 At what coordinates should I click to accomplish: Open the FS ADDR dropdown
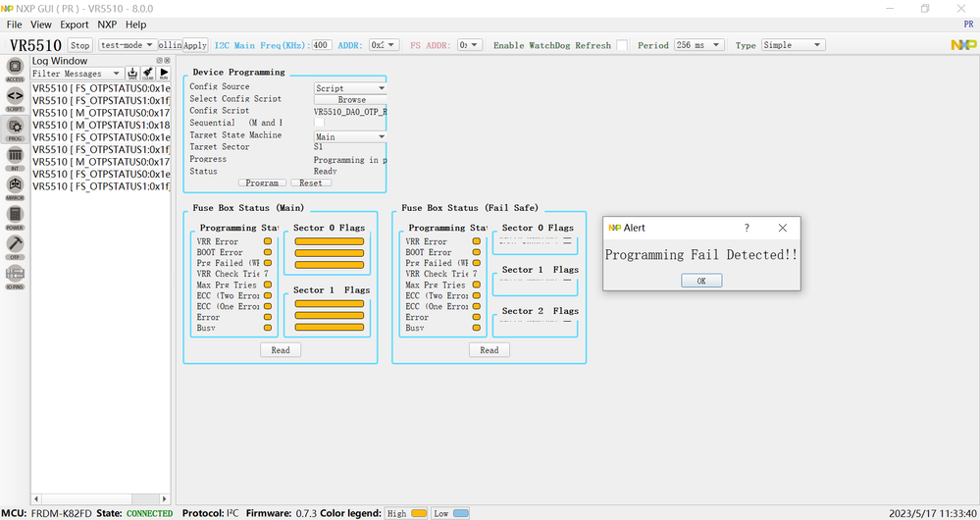point(470,45)
